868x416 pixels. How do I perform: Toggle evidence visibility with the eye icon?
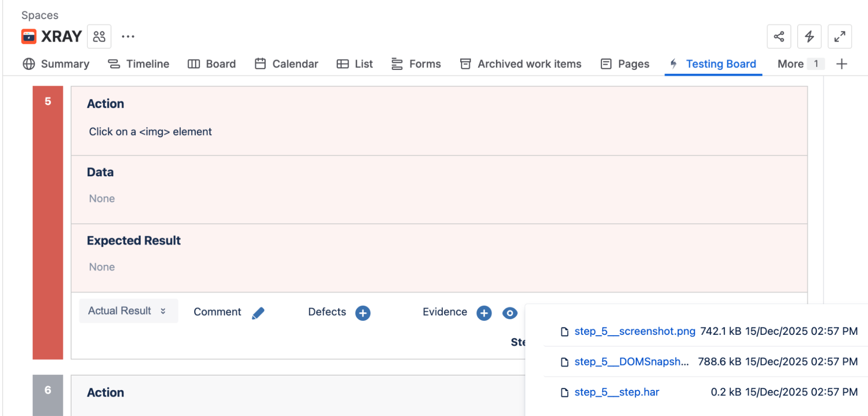pyautogui.click(x=509, y=313)
